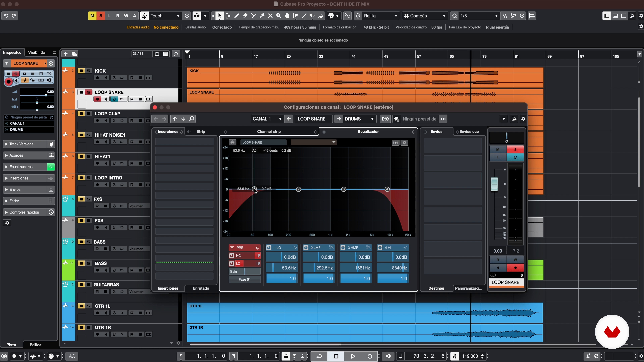Click channel search magnifier in channel window
Viewport: 644px width, 362px height.
click(x=192, y=119)
